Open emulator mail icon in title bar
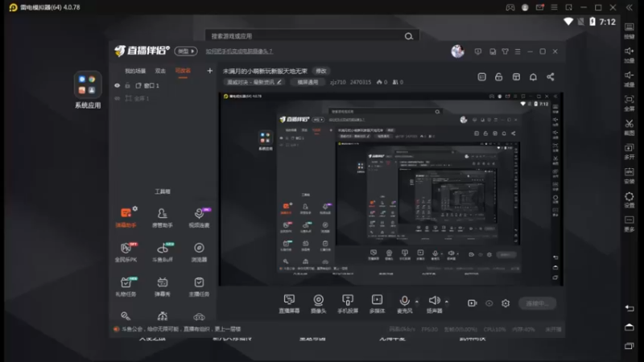The height and width of the screenshot is (362, 644). pyautogui.click(x=539, y=7)
